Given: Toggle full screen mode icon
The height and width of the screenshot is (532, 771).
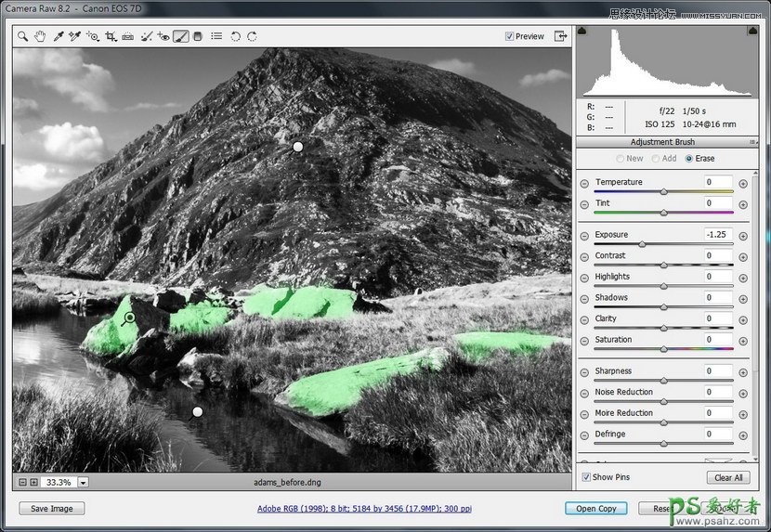Looking at the screenshot, I should tap(560, 36).
